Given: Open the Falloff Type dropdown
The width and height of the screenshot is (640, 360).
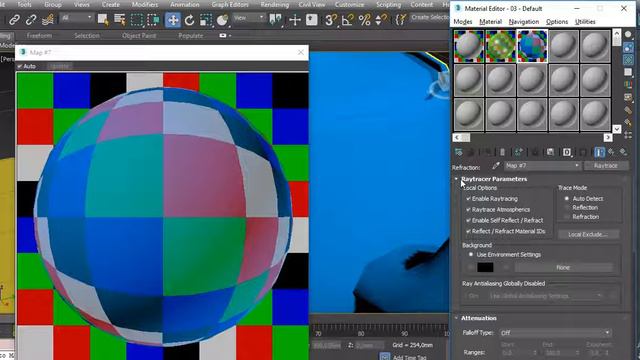Looking at the screenshot, I should click(556, 333).
